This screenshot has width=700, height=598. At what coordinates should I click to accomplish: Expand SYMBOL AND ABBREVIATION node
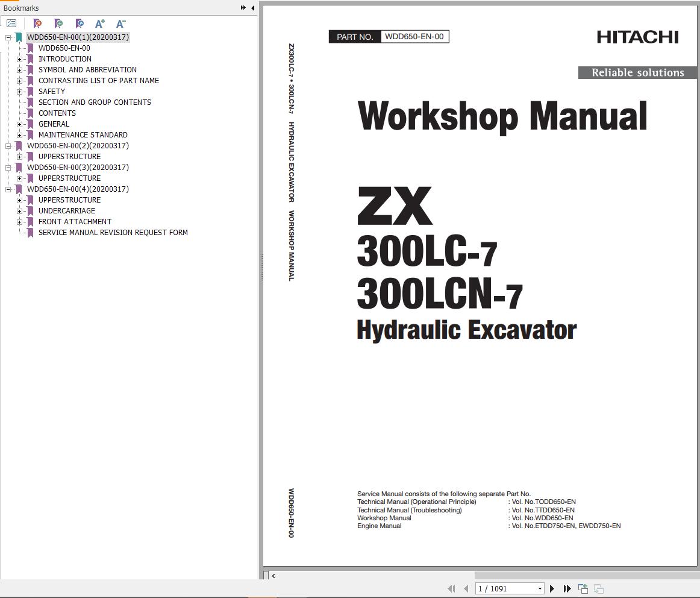[x=20, y=70]
